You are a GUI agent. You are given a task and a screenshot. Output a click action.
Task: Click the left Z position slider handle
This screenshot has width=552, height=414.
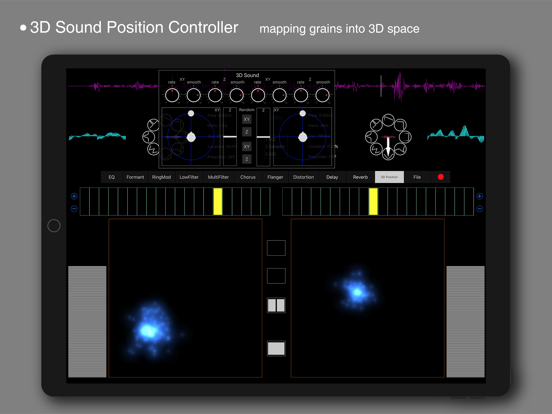point(230,137)
